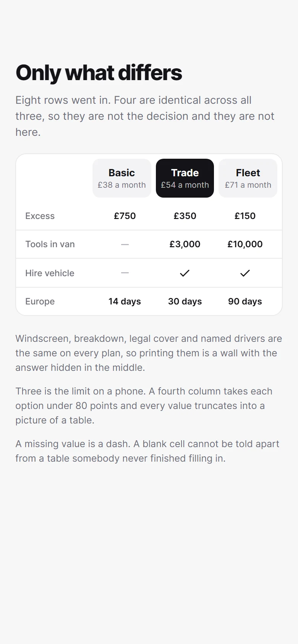298x644 pixels.
Task: Click the Basic hire vehicle dash
Action: (x=125, y=273)
